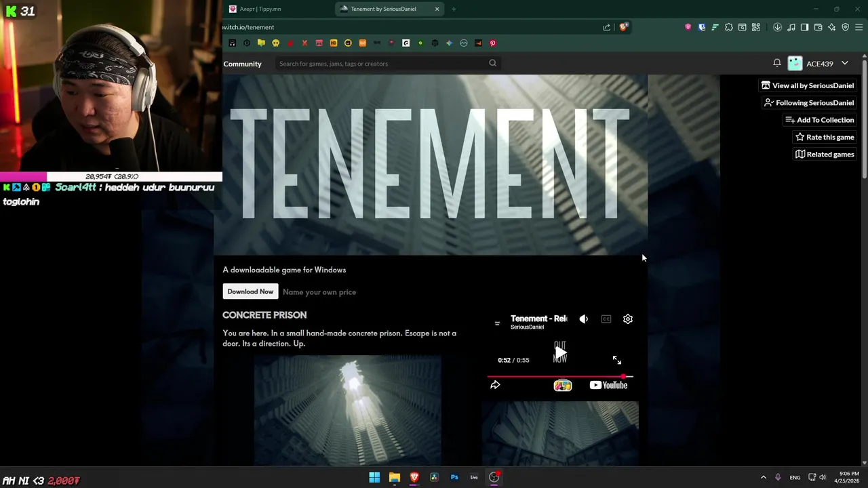Viewport: 868px width, 488px height.
Task: Open Windows Start menu
Action: click(374, 477)
